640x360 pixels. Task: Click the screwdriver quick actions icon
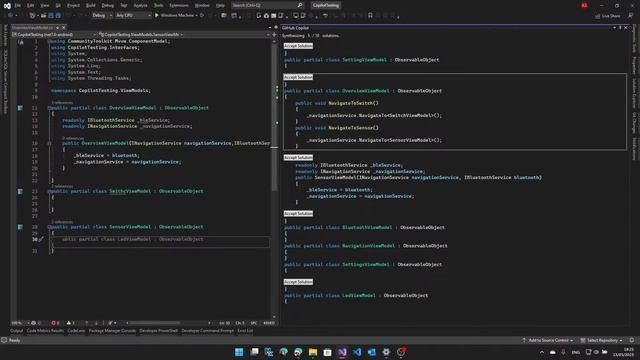click(x=41, y=240)
